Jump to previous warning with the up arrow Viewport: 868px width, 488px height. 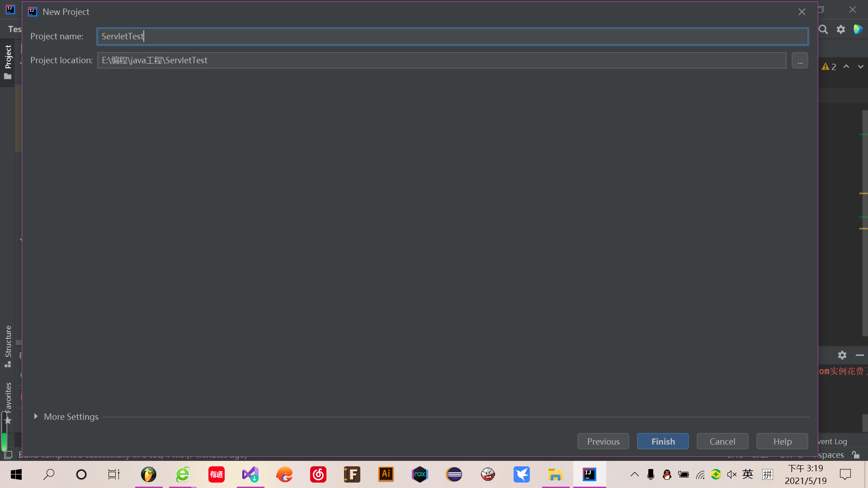coord(846,66)
